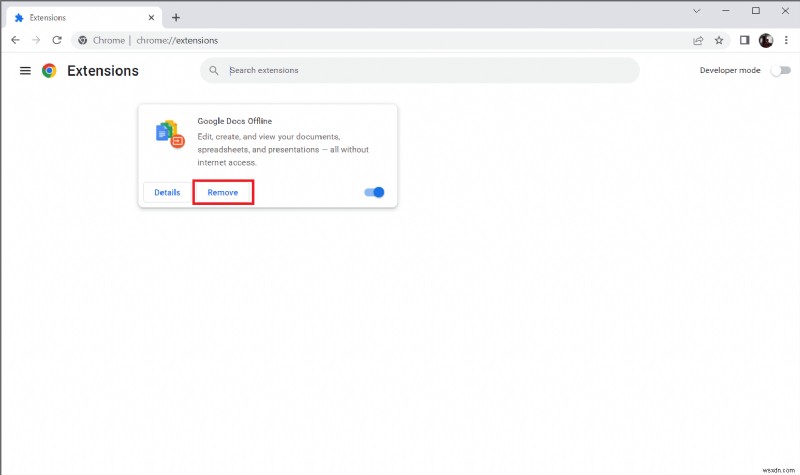This screenshot has height=475, width=800.
Task: Reload the extensions page
Action: click(57, 40)
